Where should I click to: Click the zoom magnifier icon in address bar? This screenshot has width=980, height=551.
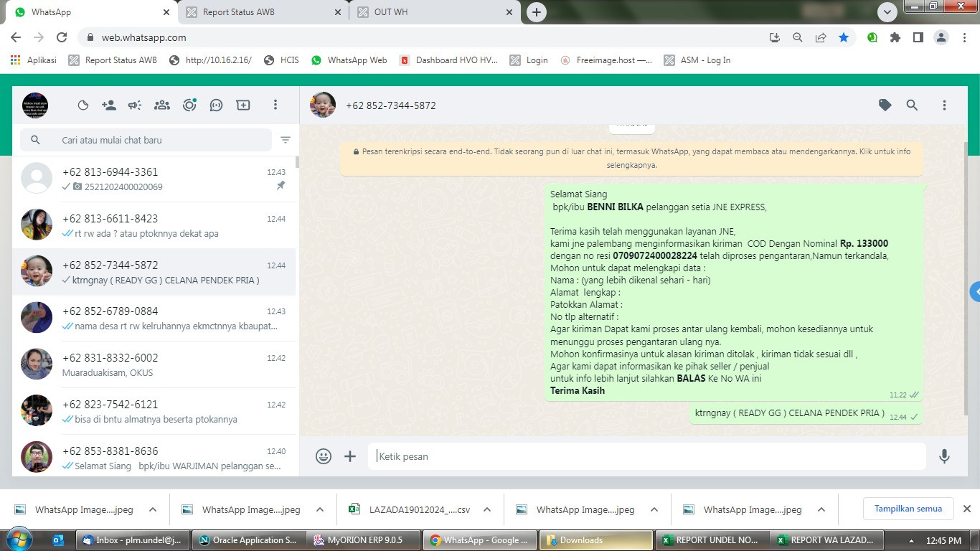tap(797, 37)
